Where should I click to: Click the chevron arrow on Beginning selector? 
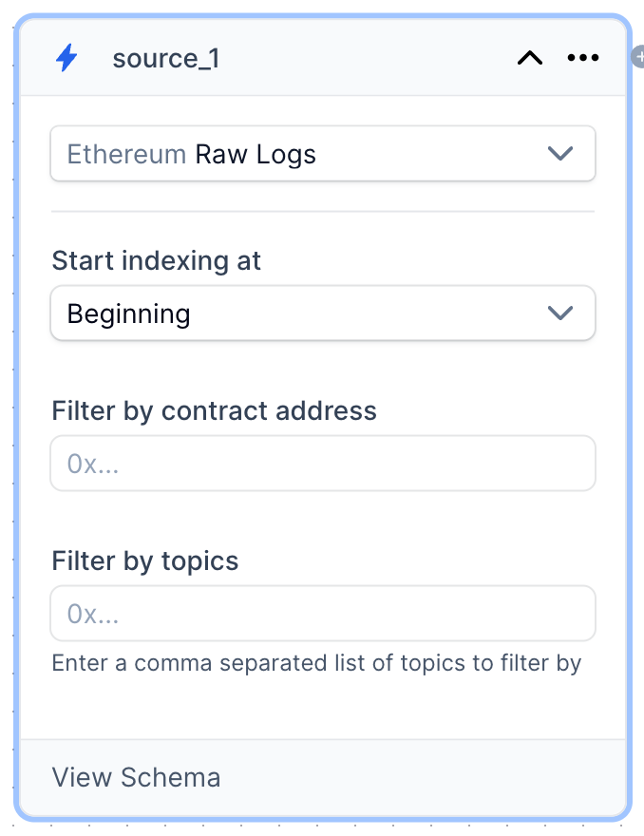560,313
